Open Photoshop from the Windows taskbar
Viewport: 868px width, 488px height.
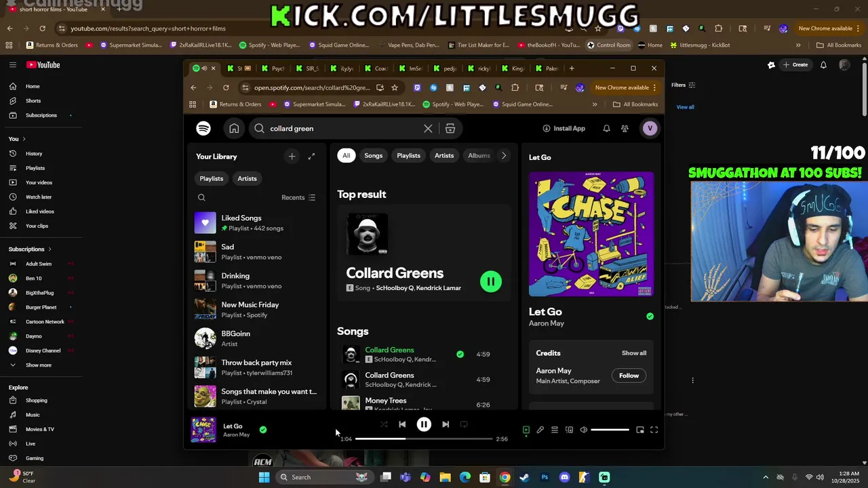pyautogui.click(x=545, y=477)
